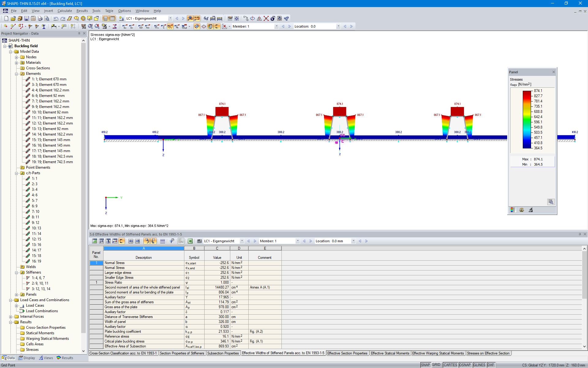Toggle the OSNAP status bar button
The height and width of the screenshot is (368, 588).
click(465, 365)
